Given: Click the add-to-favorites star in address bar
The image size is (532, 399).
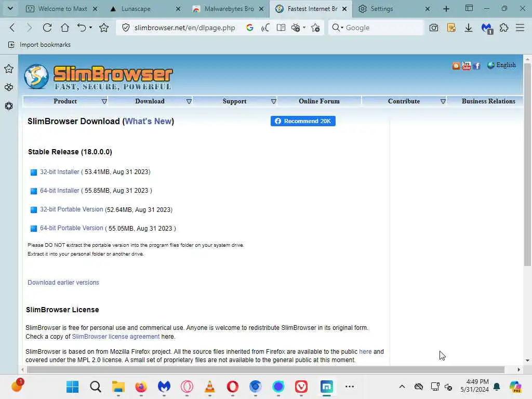Looking at the screenshot, I should pos(315,28).
